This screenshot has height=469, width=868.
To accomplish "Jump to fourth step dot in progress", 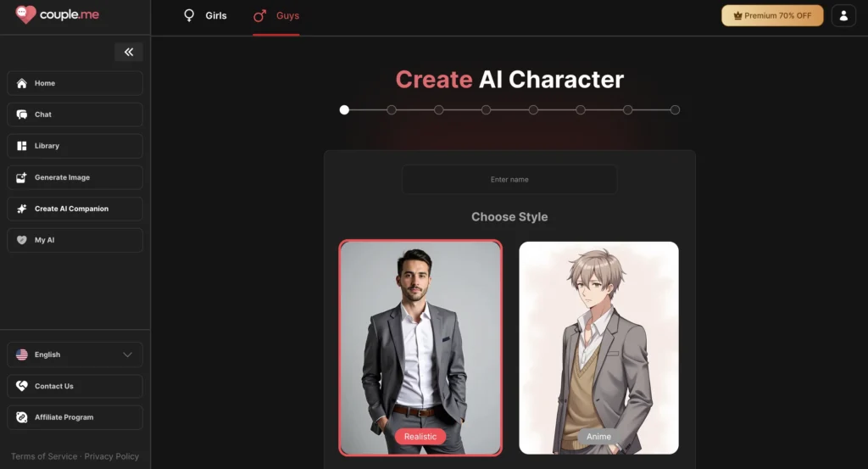I will pos(486,109).
